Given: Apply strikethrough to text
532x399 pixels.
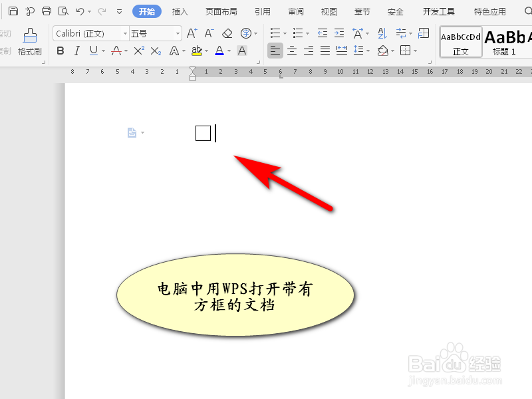Looking at the screenshot, I should point(116,51).
